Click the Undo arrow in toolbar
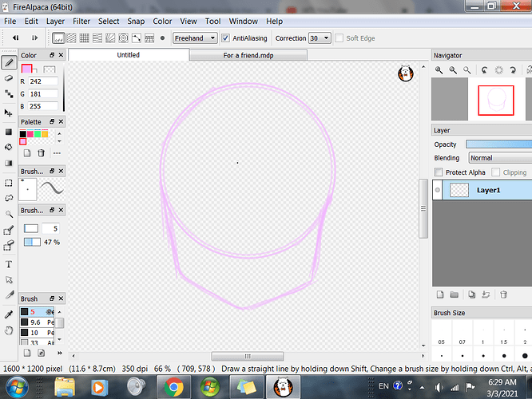Screen dimensions: 532x399 click(16, 38)
